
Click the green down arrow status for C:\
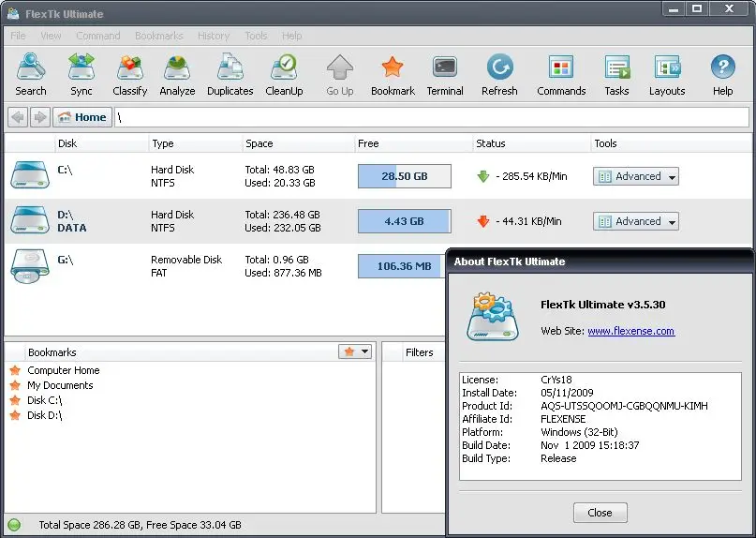[x=483, y=176]
